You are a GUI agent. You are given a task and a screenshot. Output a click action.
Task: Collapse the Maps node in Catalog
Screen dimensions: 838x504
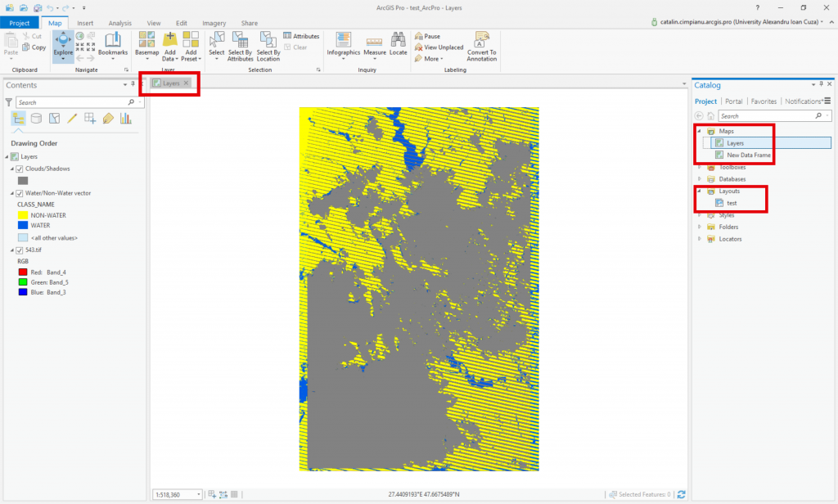(x=700, y=131)
